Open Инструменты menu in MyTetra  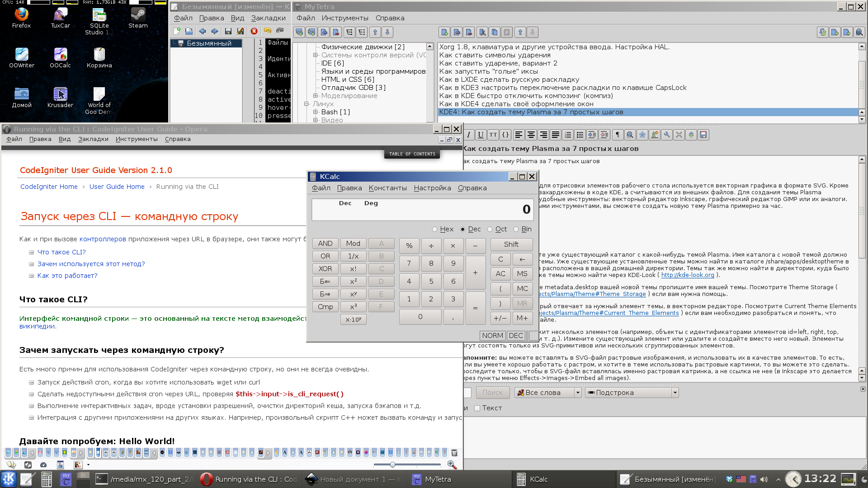click(345, 18)
